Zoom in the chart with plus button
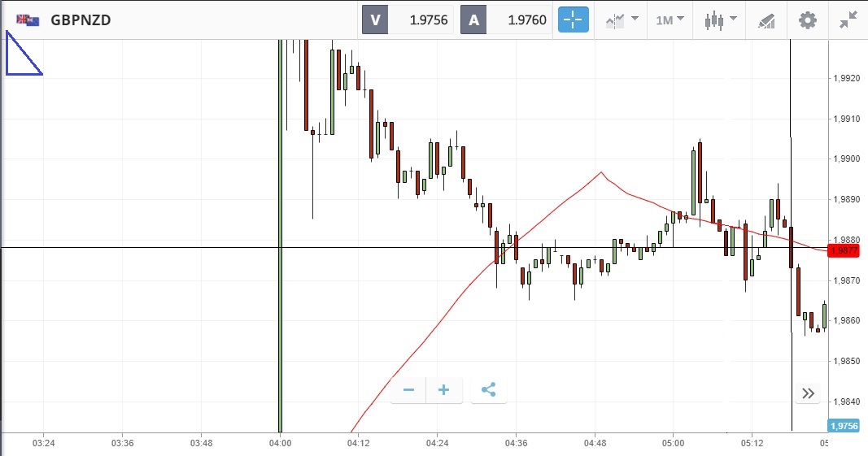Viewport: 868px width, 456px height. point(444,390)
